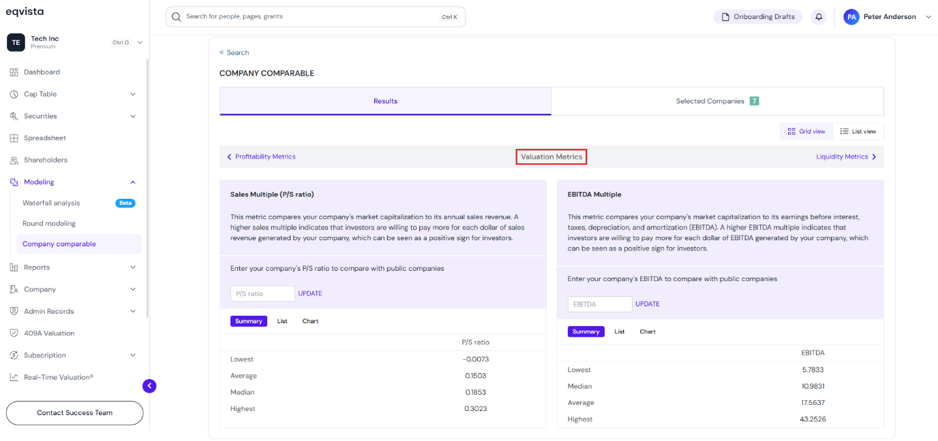
Task: Click UPDATE next to EBITDA field
Action: (647, 304)
